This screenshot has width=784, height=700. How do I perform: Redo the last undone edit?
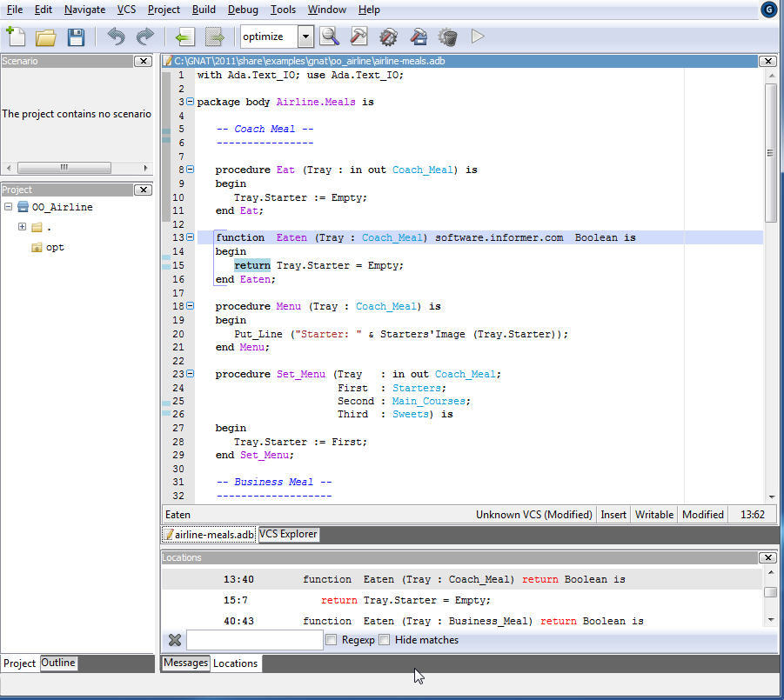coord(145,37)
